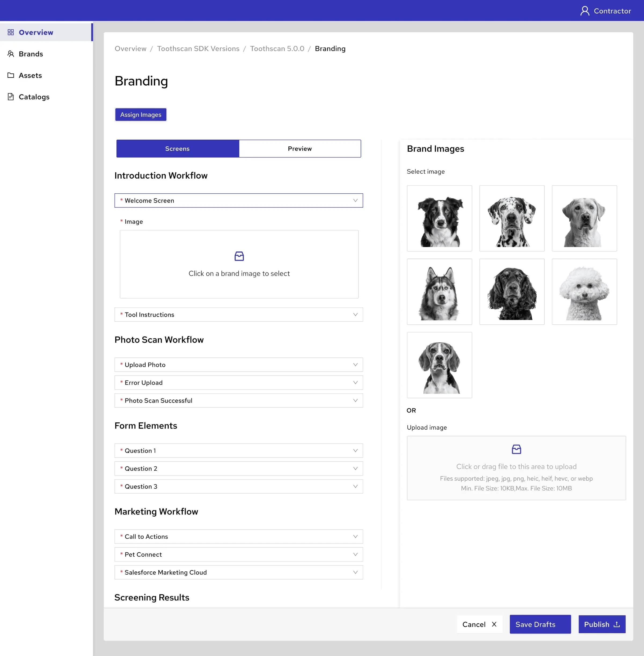Expand the Salesforce Marketing Cloud panel
The width and height of the screenshot is (644, 656).
point(239,572)
